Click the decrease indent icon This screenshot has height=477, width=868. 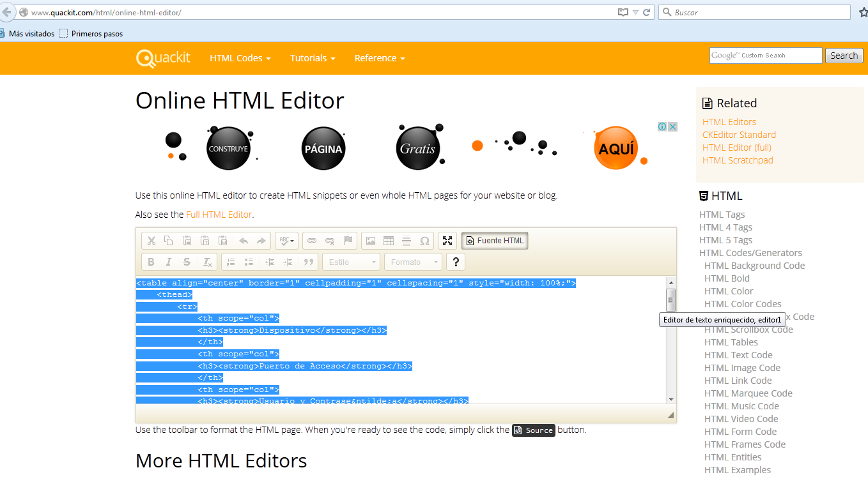click(270, 262)
